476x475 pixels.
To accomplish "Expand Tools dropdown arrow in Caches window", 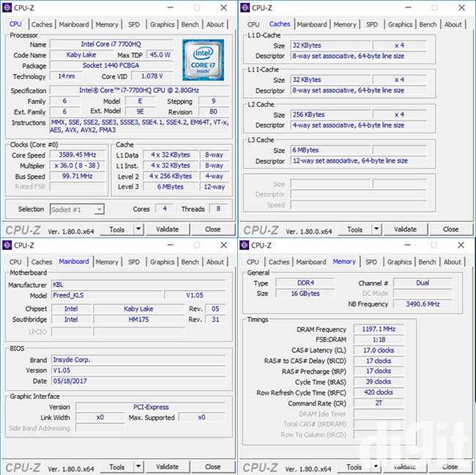I will point(376,229).
